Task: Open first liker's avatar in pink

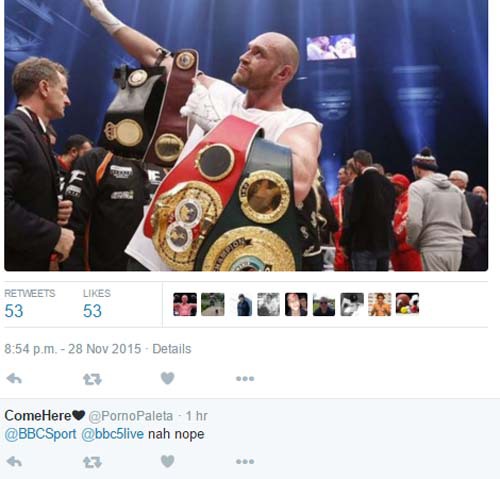Action: [185, 304]
